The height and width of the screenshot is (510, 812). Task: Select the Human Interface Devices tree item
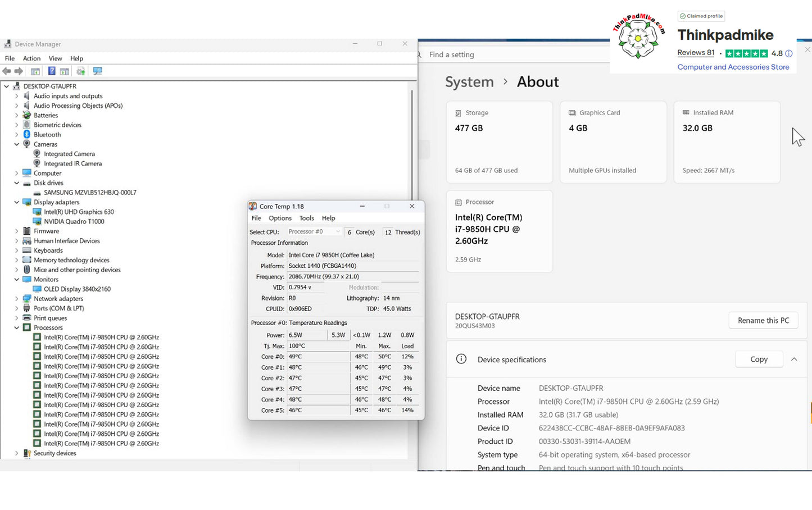66,241
